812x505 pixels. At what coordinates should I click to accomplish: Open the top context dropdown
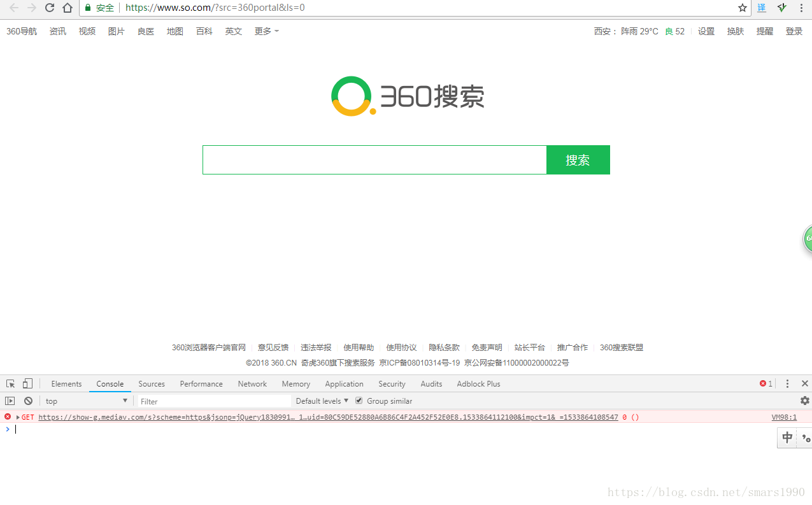click(x=87, y=401)
